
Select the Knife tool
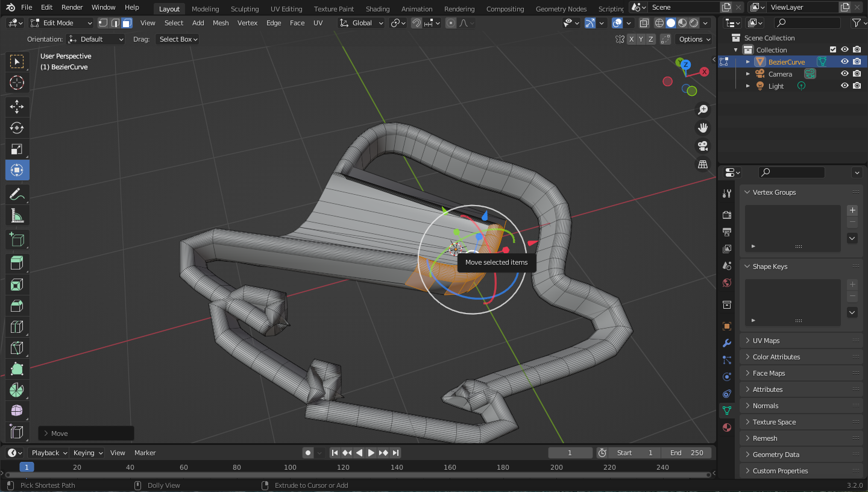tap(17, 348)
